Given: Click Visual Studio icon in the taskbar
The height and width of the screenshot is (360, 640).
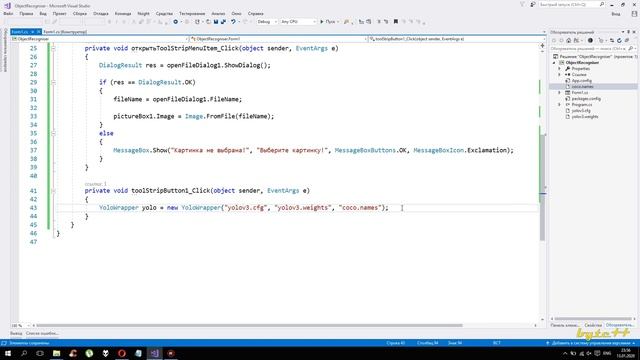Looking at the screenshot, I should 155,353.
